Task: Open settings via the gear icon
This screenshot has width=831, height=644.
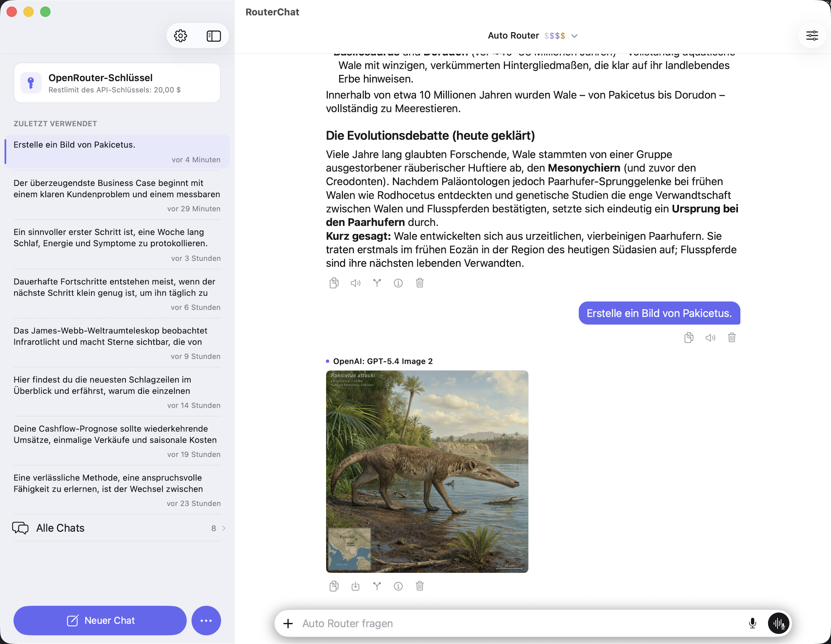Action: coord(180,36)
